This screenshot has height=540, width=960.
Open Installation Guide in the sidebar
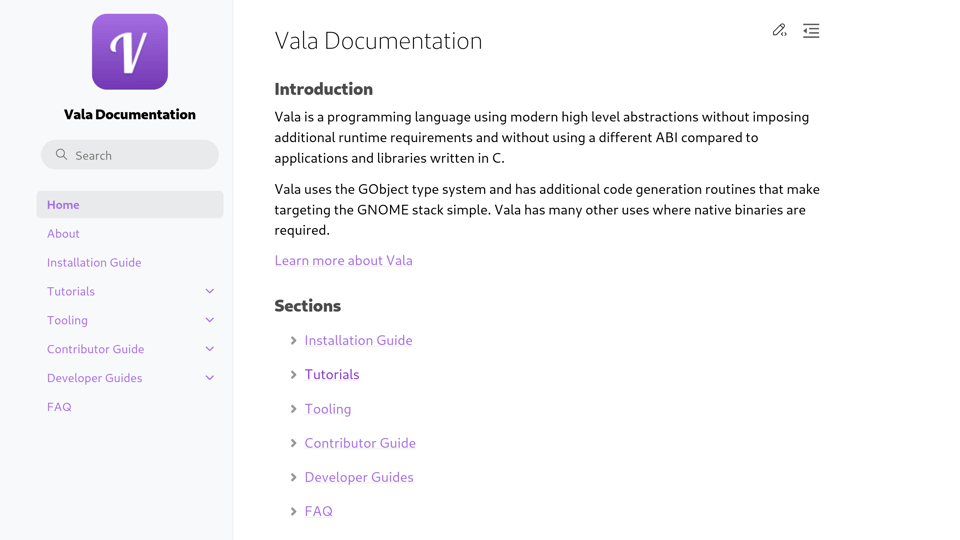click(94, 262)
